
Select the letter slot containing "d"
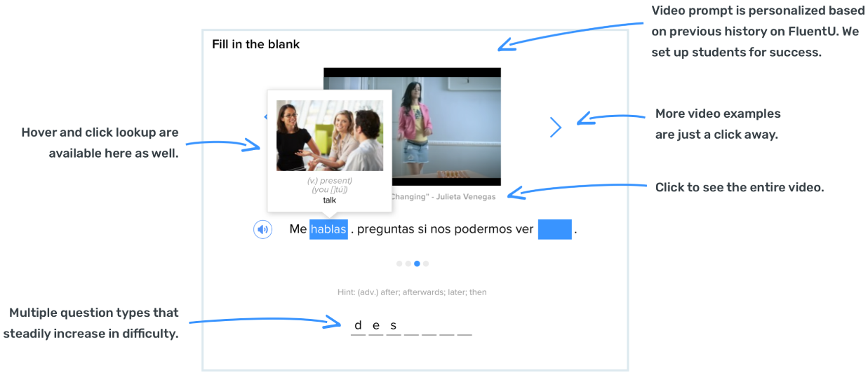358,326
